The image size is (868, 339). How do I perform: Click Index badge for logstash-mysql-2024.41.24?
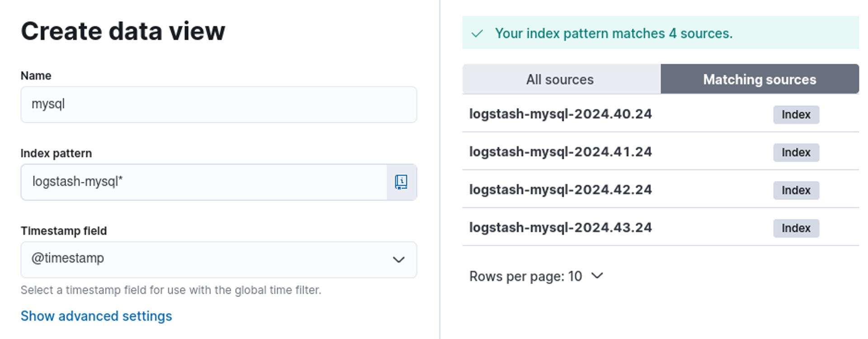click(x=796, y=153)
